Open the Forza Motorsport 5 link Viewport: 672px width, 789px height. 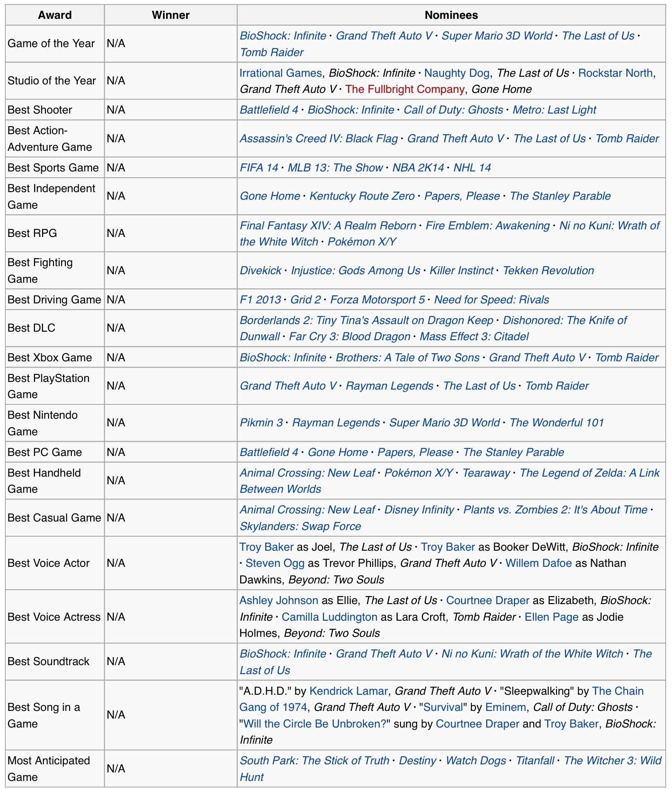(377, 300)
